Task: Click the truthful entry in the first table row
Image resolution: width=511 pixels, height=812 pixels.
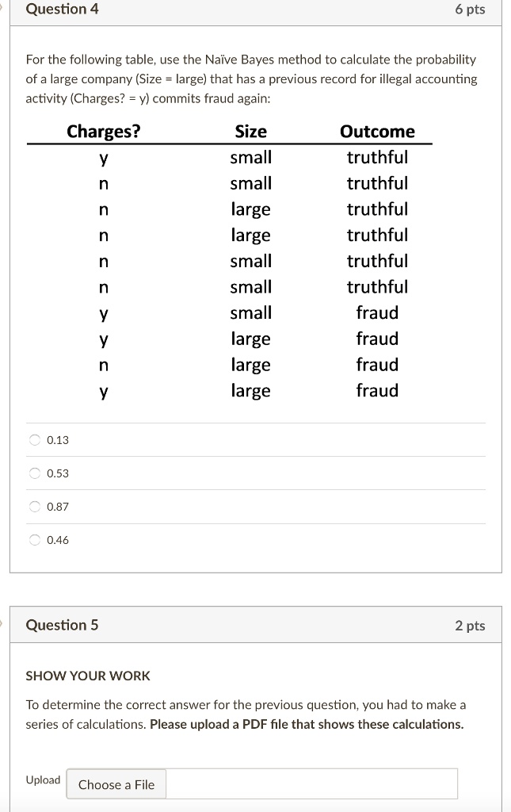Action: click(x=377, y=157)
